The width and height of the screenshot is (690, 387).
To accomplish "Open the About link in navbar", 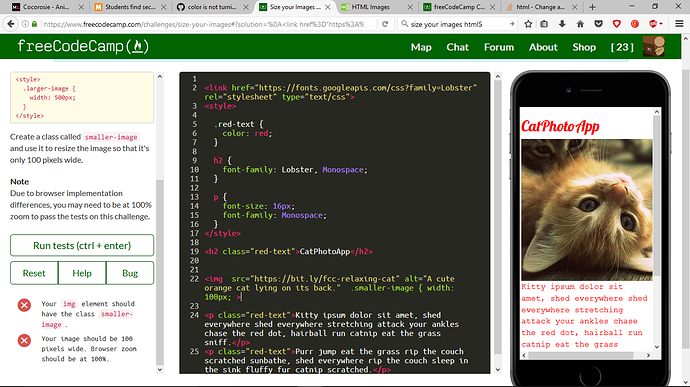I will pos(543,47).
